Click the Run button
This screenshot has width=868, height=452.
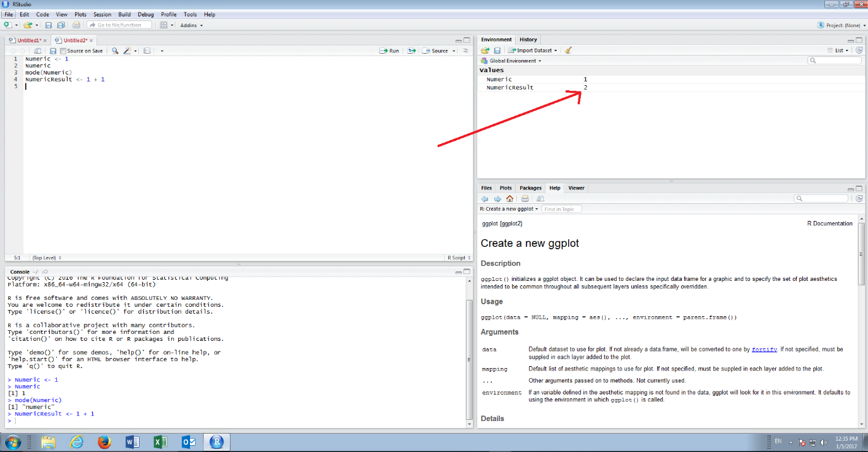tap(389, 51)
